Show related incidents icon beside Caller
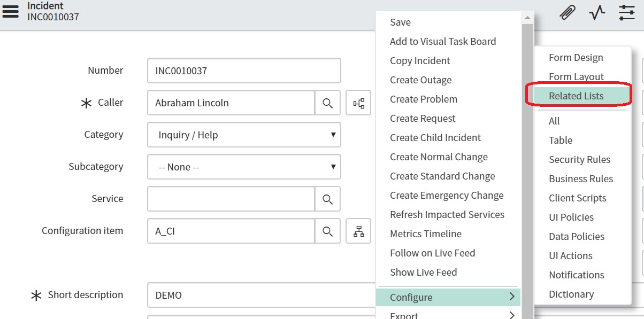 pyautogui.click(x=358, y=103)
